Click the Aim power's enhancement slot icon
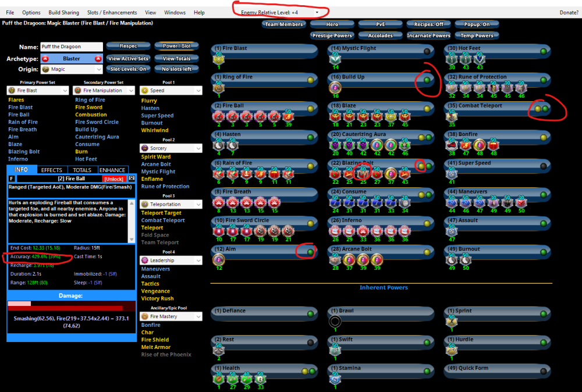The height and width of the screenshot is (392, 582). (219, 260)
